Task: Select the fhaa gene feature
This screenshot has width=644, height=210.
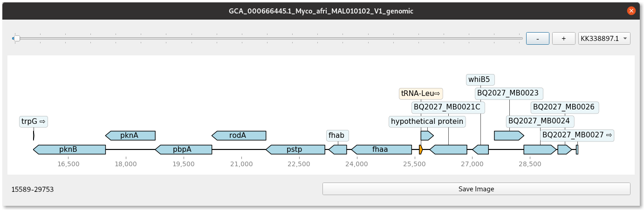Action: click(382, 149)
